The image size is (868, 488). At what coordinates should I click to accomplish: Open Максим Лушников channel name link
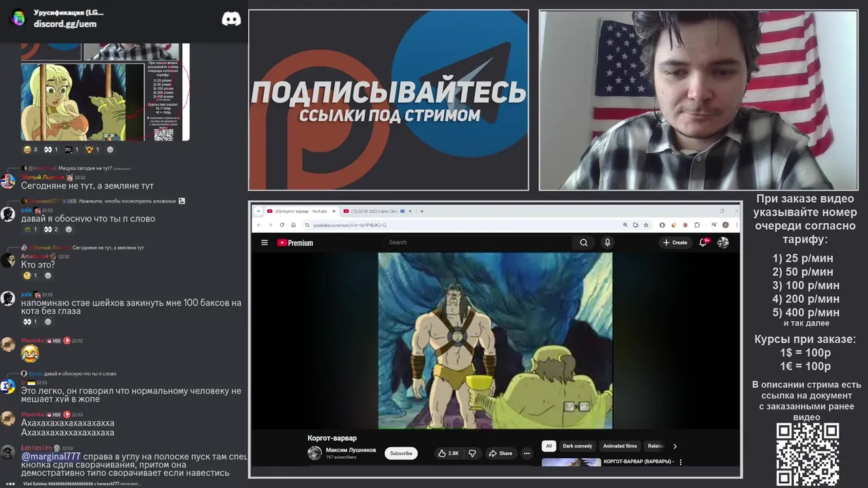click(x=351, y=450)
